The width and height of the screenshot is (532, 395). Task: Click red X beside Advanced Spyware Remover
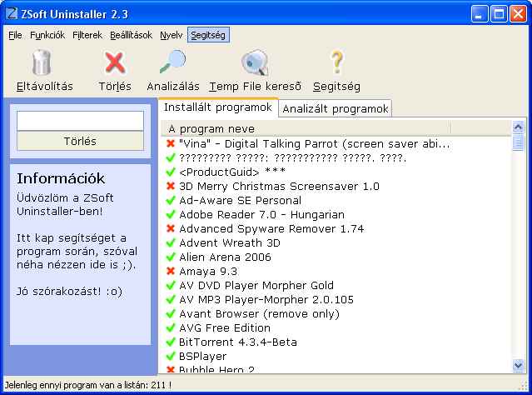coord(171,228)
